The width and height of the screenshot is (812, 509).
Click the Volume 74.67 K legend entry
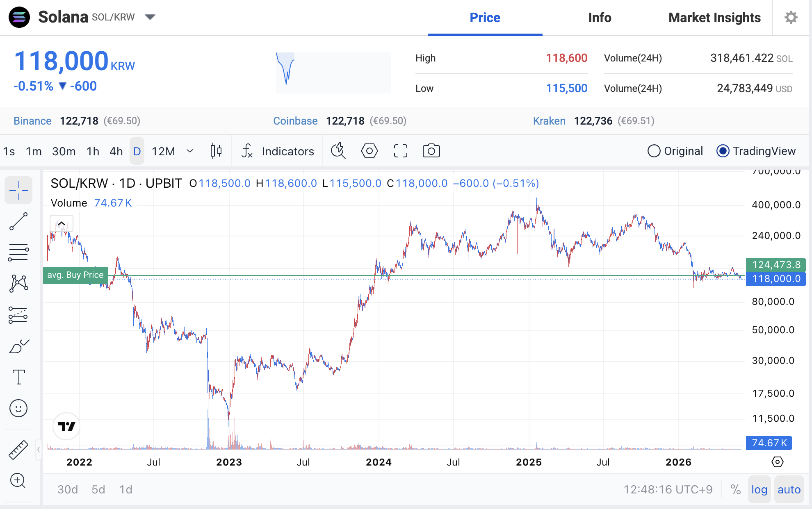coord(91,203)
